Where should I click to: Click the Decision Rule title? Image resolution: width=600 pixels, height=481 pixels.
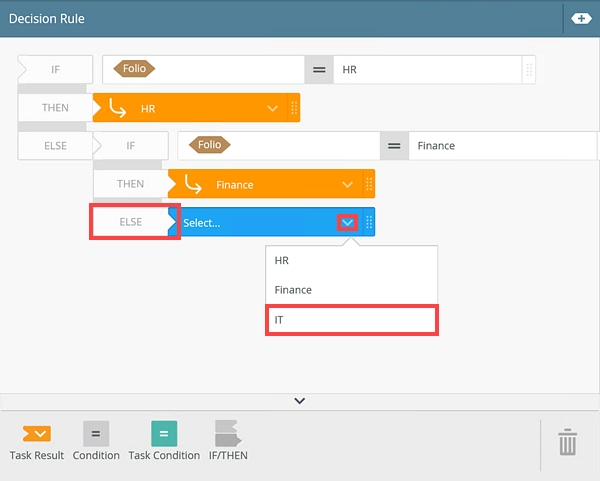47,19
